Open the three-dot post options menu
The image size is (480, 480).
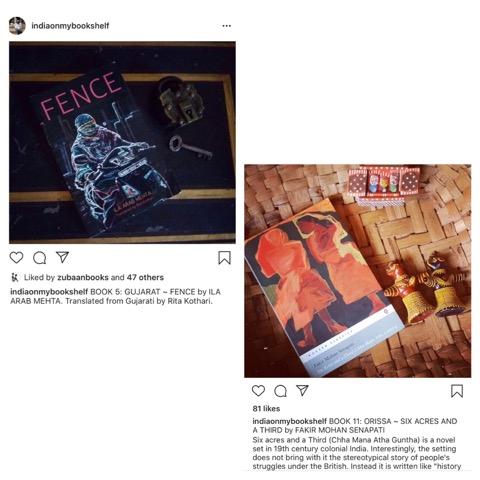227,26
